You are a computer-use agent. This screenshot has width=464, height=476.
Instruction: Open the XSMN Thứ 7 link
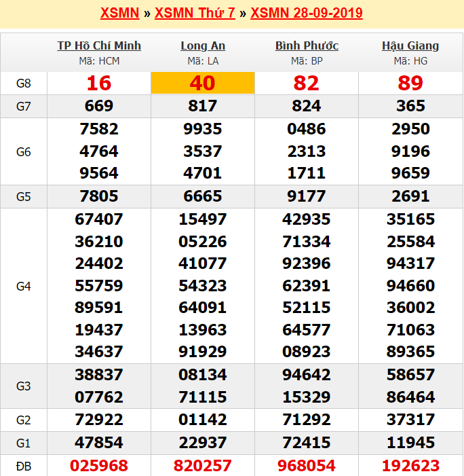tap(195, 13)
